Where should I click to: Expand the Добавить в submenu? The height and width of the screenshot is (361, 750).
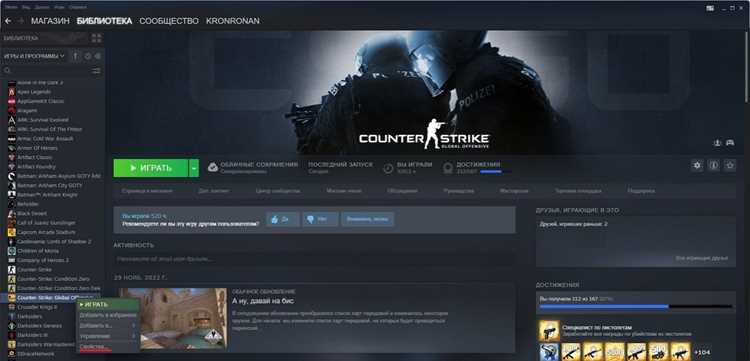pos(108,326)
